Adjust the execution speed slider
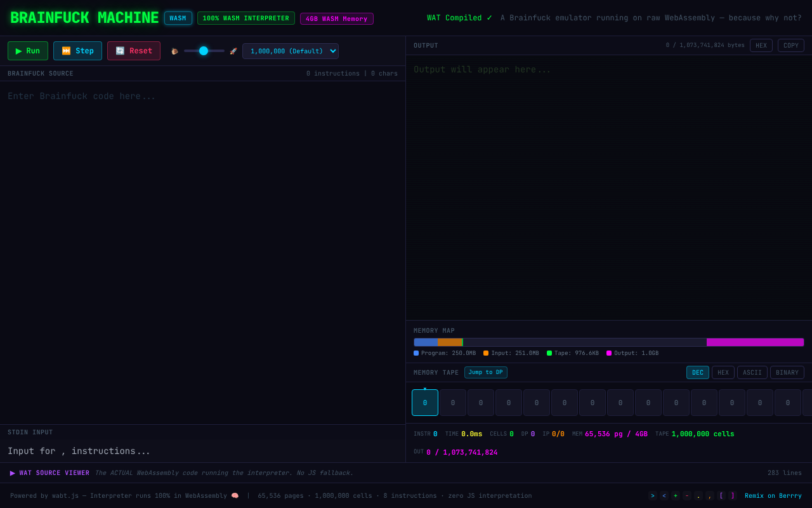 click(x=204, y=51)
